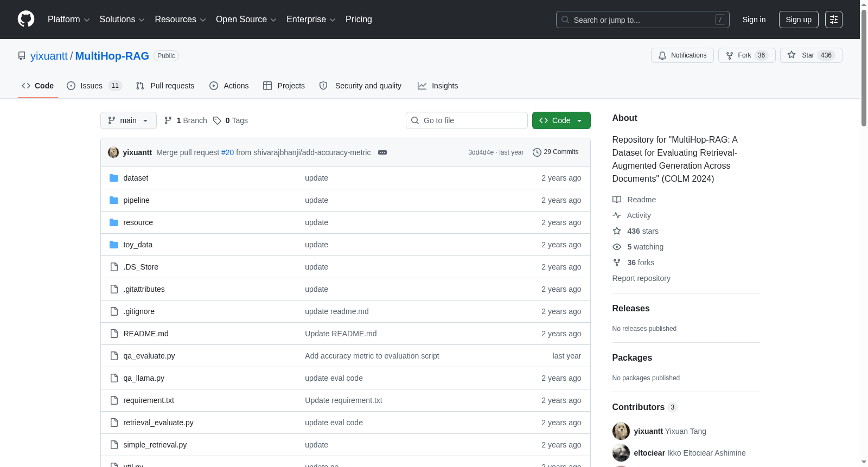Switch to the Insights tab
868x467 pixels.
[438, 86]
